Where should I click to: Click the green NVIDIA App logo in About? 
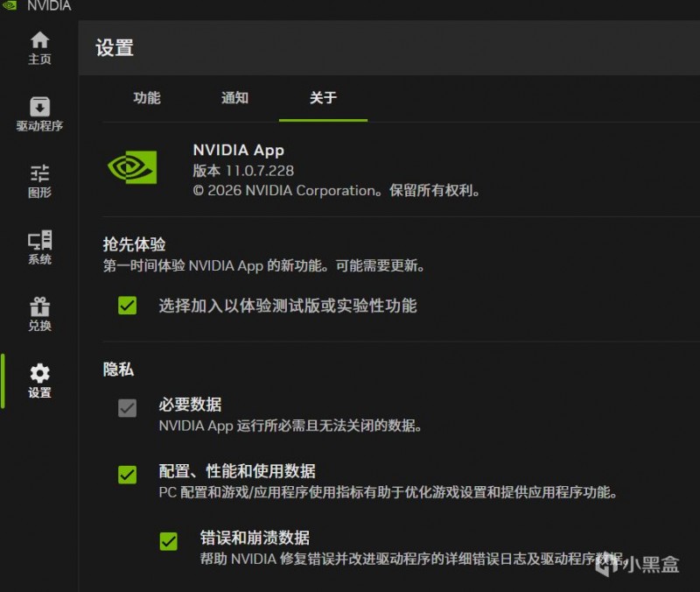click(x=131, y=166)
